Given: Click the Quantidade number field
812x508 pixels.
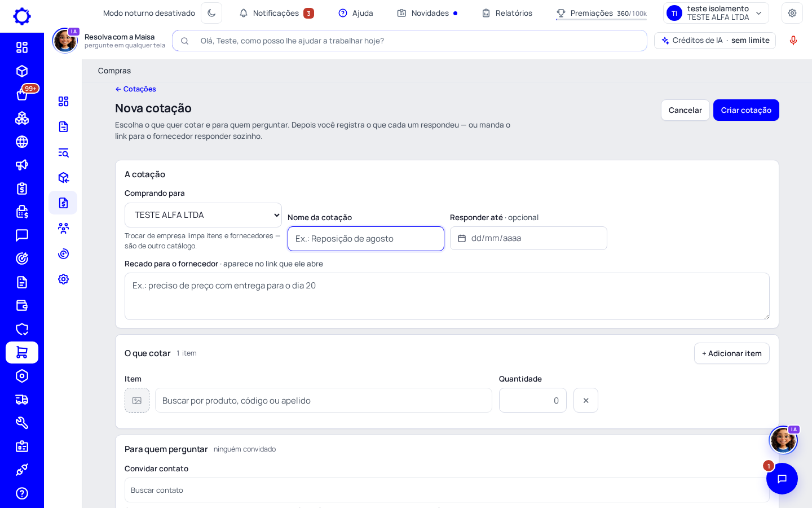Looking at the screenshot, I should pos(533,400).
